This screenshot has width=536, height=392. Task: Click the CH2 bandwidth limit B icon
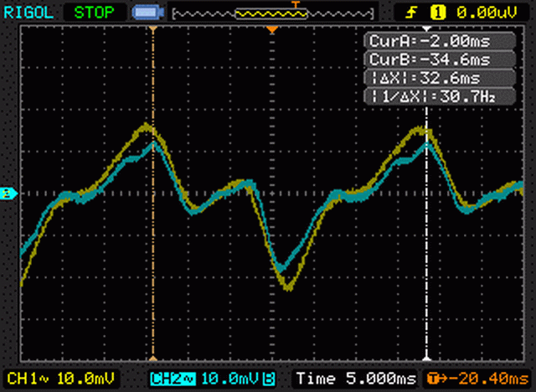[270, 379]
